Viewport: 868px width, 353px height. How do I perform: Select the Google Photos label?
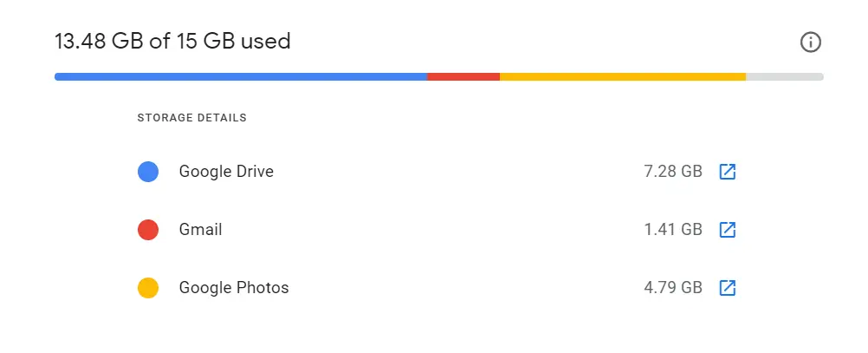234,288
